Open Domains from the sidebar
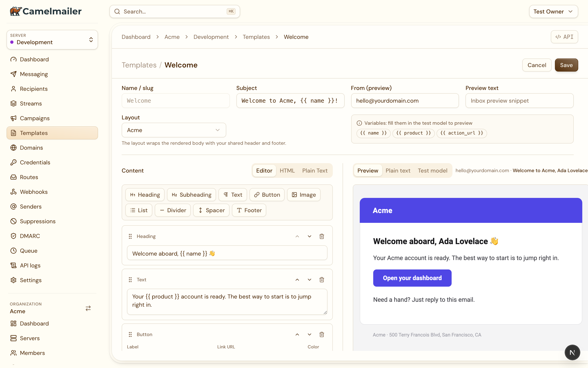 [x=52, y=148]
